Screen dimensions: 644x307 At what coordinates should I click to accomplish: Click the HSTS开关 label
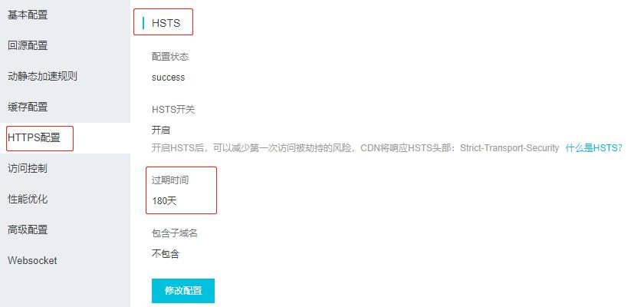pyautogui.click(x=173, y=110)
